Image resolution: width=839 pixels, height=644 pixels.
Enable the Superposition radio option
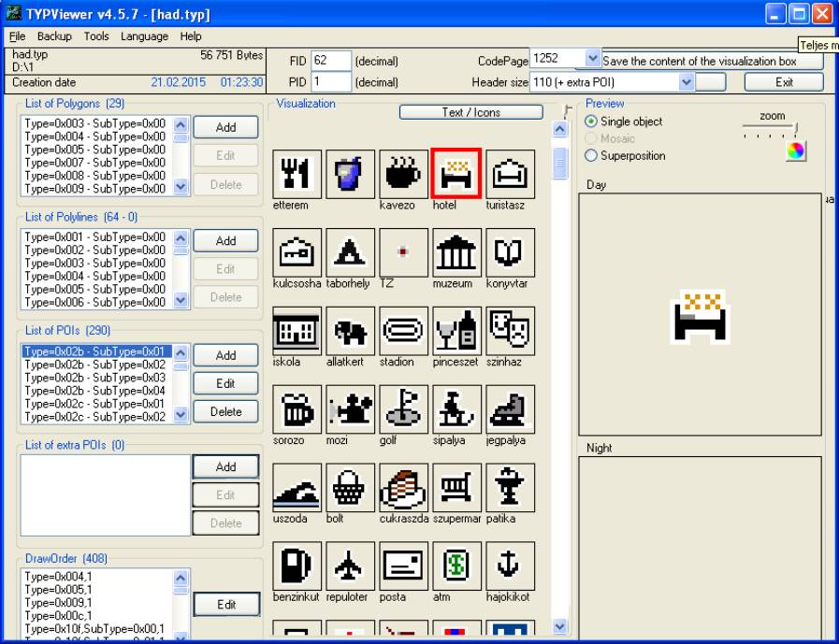pos(591,156)
